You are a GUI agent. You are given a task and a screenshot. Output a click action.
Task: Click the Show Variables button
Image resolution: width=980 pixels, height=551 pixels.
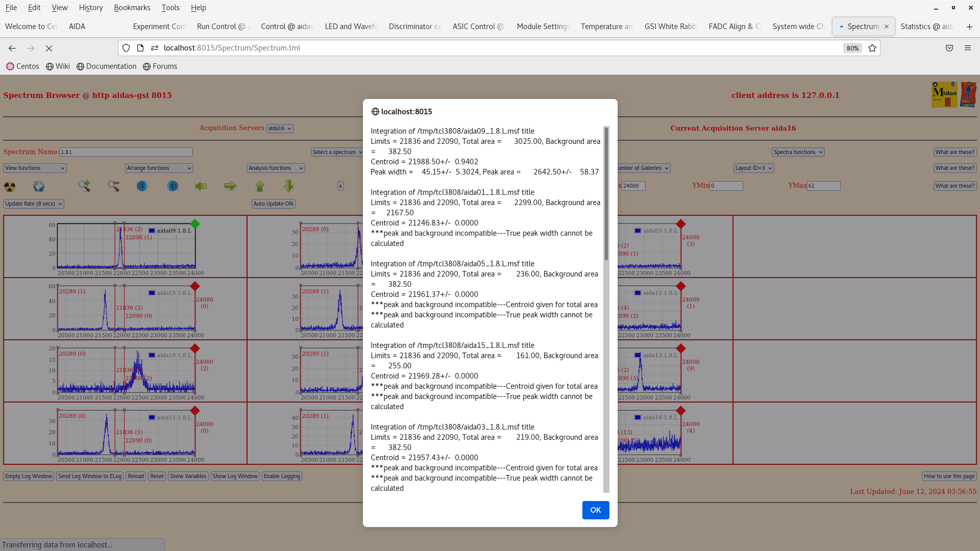(x=188, y=476)
